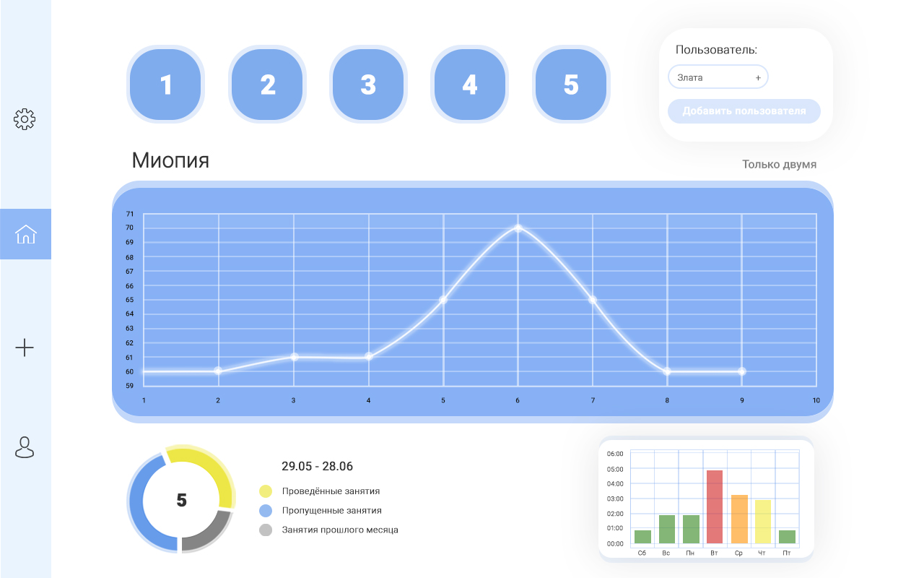Screen dimensions: 924x578
Task: Select the graph point at x-axis 2
Action: click(218, 371)
